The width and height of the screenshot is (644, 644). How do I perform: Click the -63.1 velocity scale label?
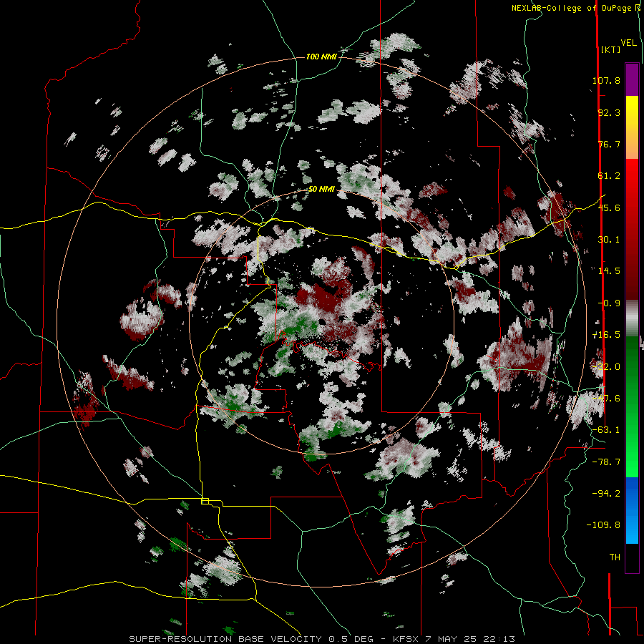(x=606, y=430)
